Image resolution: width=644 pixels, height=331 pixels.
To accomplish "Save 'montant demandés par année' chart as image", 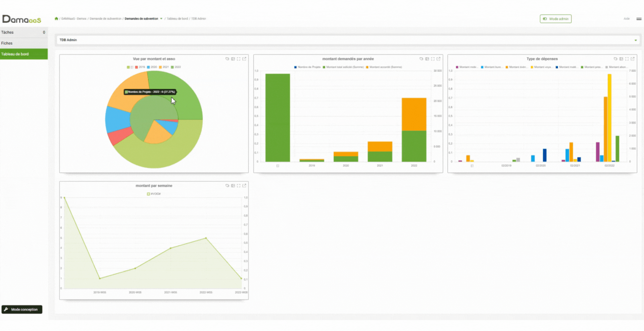I will point(427,59).
